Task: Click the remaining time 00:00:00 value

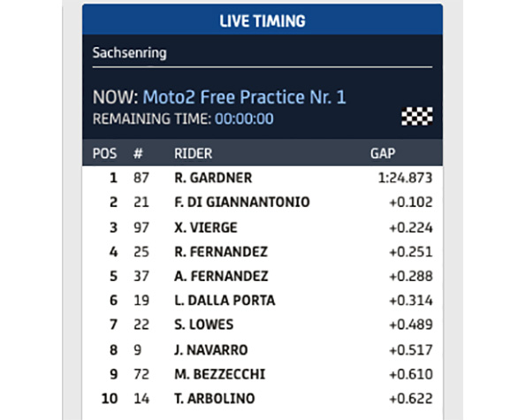Action: coord(244,119)
